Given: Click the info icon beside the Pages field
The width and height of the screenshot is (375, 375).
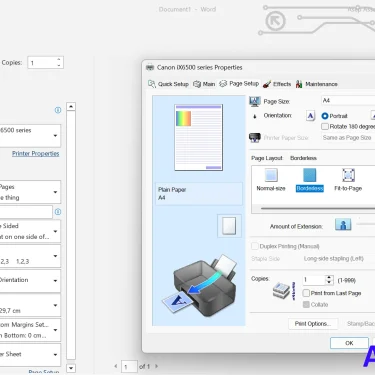Looking at the screenshot, I should (x=58, y=212).
